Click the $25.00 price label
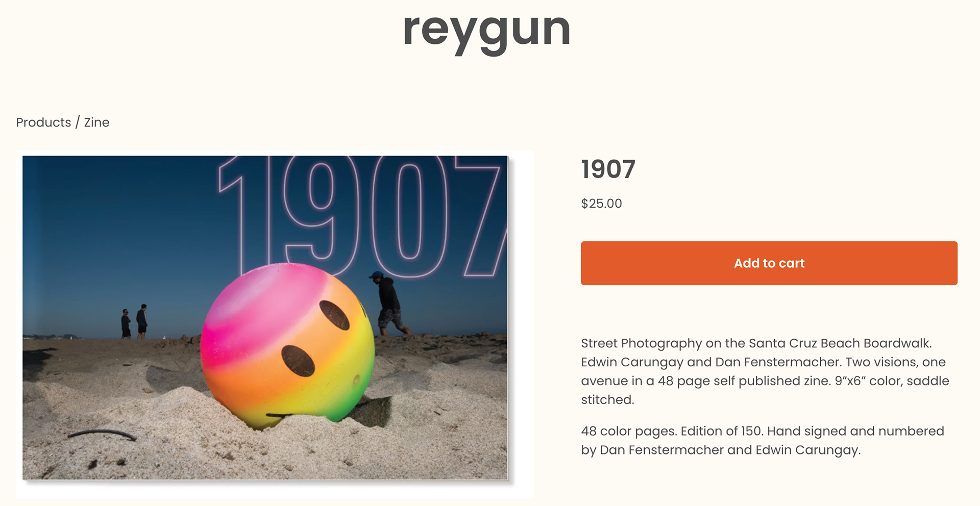This screenshot has width=980, height=506. click(601, 204)
